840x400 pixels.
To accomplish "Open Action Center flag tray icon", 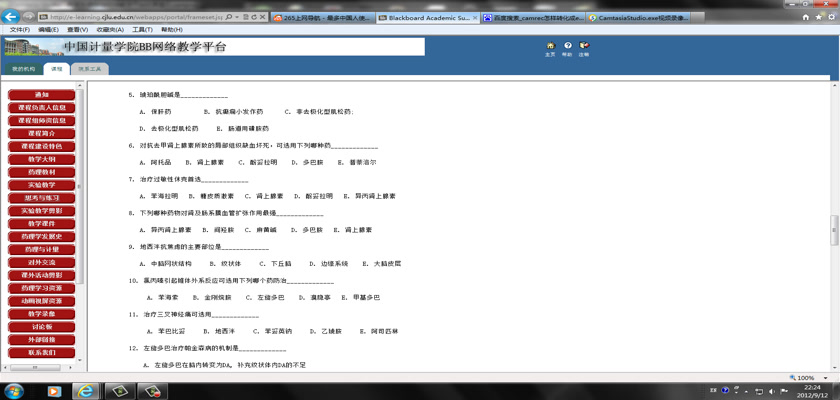I will click(x=784, y=391).
